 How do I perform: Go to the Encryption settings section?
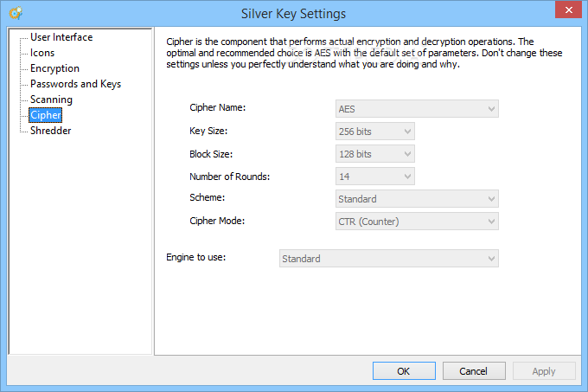tap(54, 68)
